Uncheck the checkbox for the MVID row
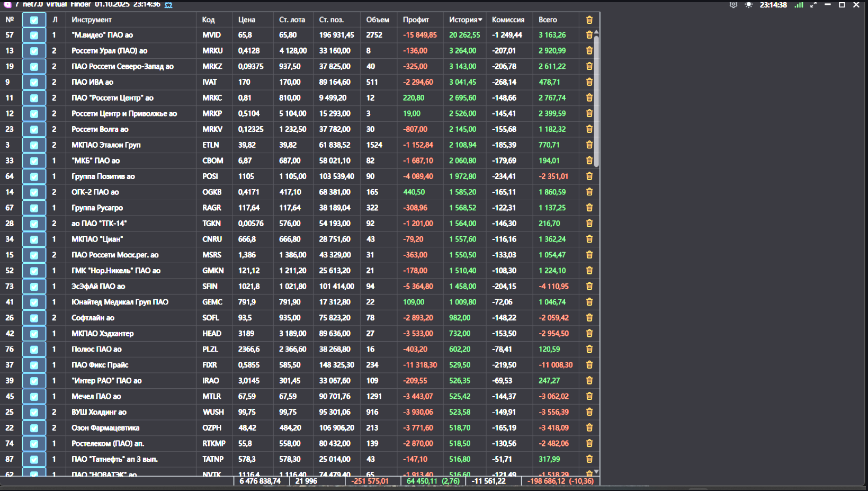This screenshot has height=491, width=868. coord(34,35)
